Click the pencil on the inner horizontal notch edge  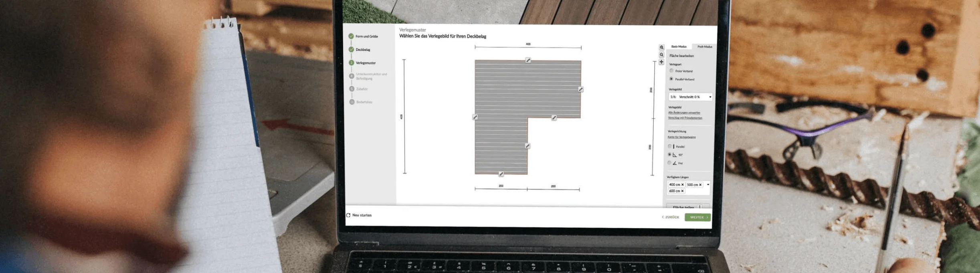click(x=554, y=118)
